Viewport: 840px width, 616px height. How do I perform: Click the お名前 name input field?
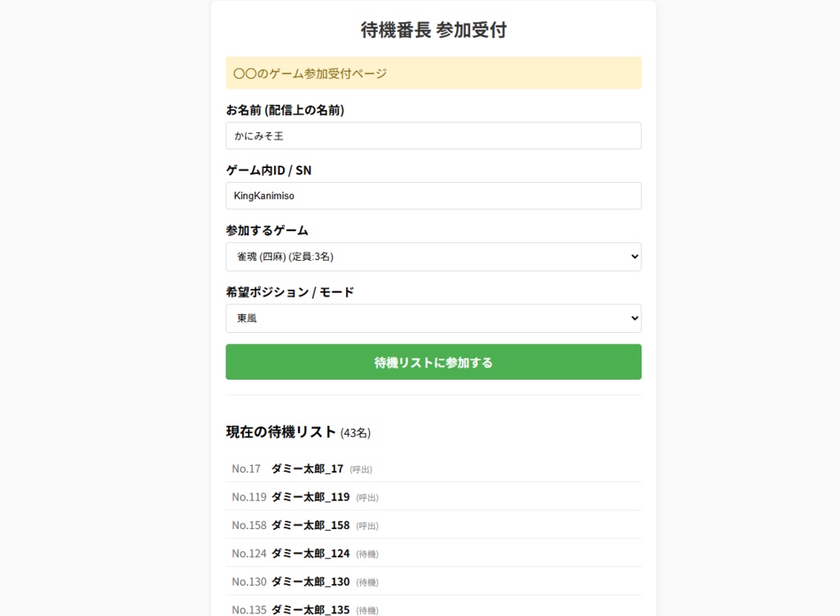[x=433, y=135]
